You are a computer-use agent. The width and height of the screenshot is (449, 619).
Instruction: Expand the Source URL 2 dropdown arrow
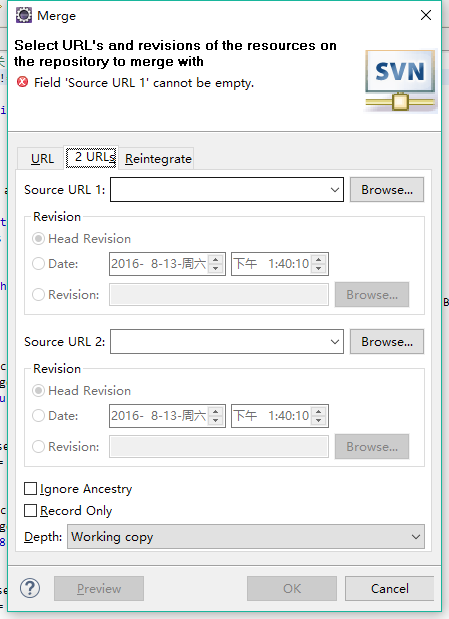tap(334, 342)
